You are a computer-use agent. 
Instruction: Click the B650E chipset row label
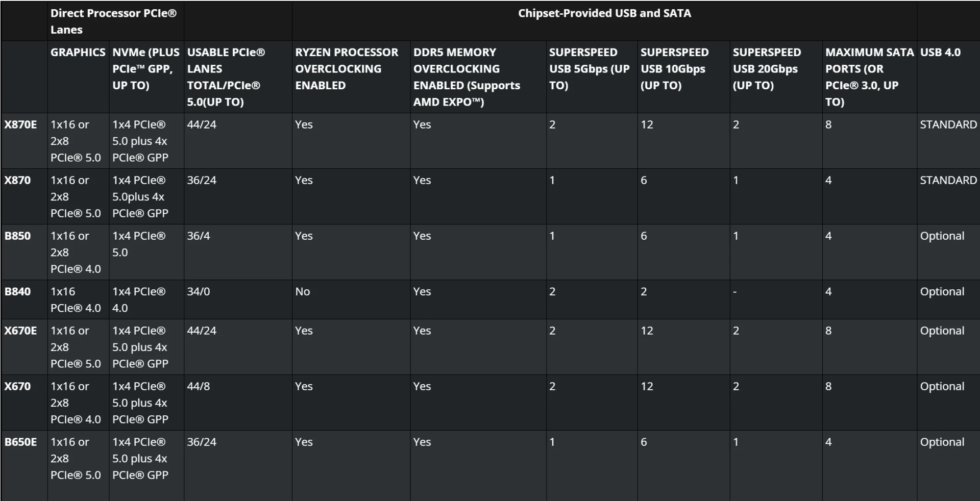(20, 442)
